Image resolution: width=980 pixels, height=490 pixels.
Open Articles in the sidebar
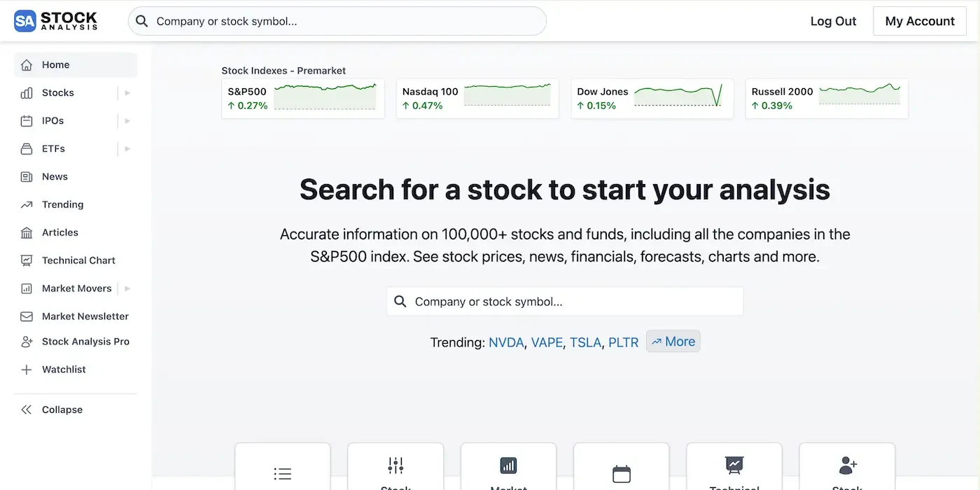pos(76,233)
